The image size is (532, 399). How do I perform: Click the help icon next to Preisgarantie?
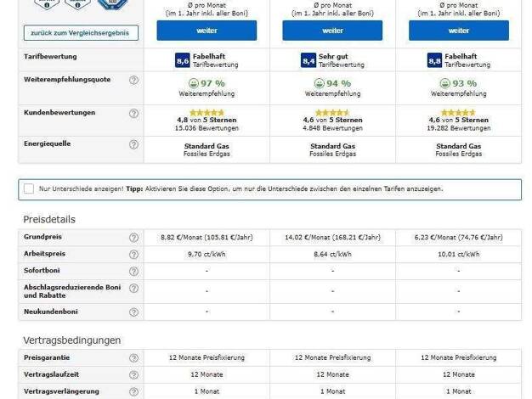click(x=133, y=358)
